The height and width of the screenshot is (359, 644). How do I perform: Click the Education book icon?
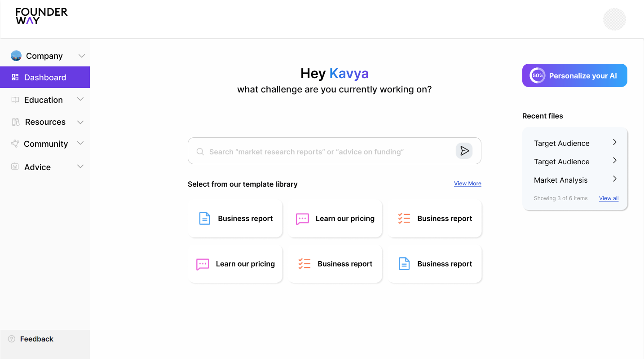click(15, 100)
